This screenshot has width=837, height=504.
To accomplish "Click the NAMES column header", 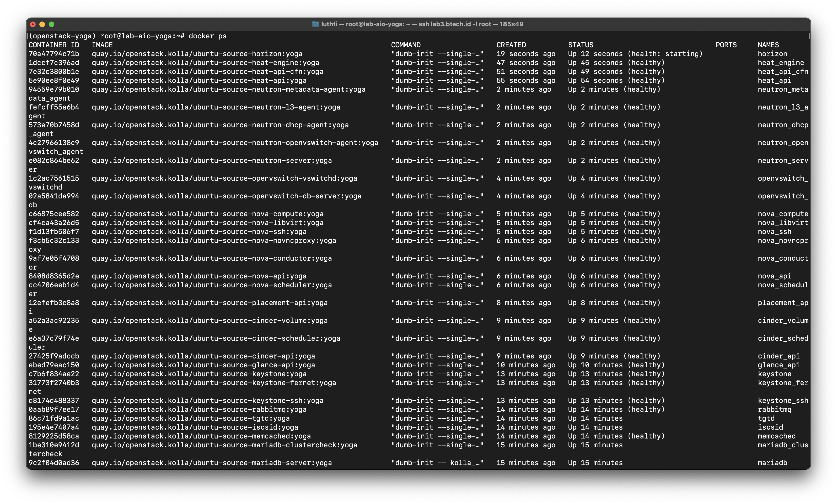I will [768, 45].
